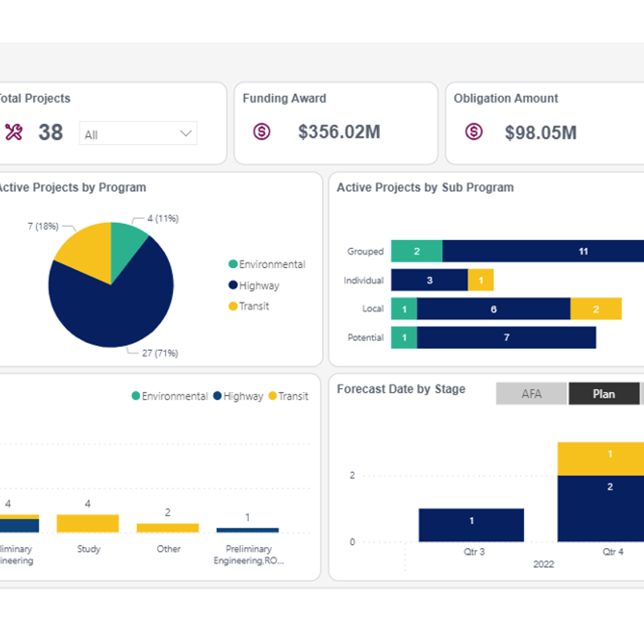Open the All dropdown under Total Projects
This screenshot has height=644, width=644.
pos(138,134)
